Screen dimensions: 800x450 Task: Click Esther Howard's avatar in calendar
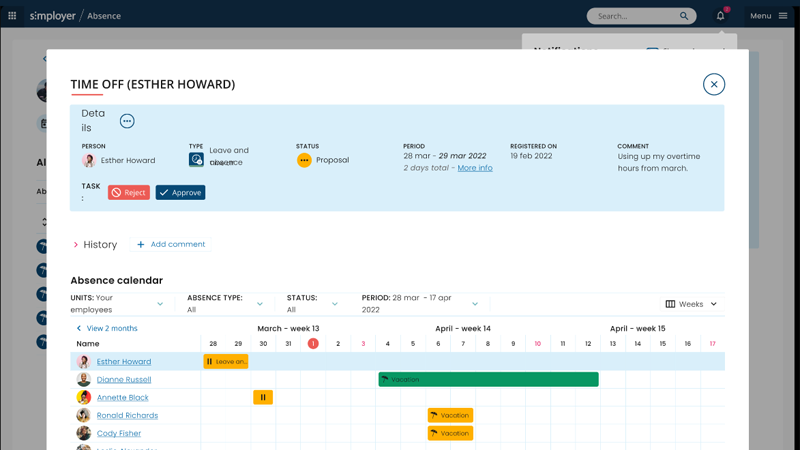(x=84, y=362)
